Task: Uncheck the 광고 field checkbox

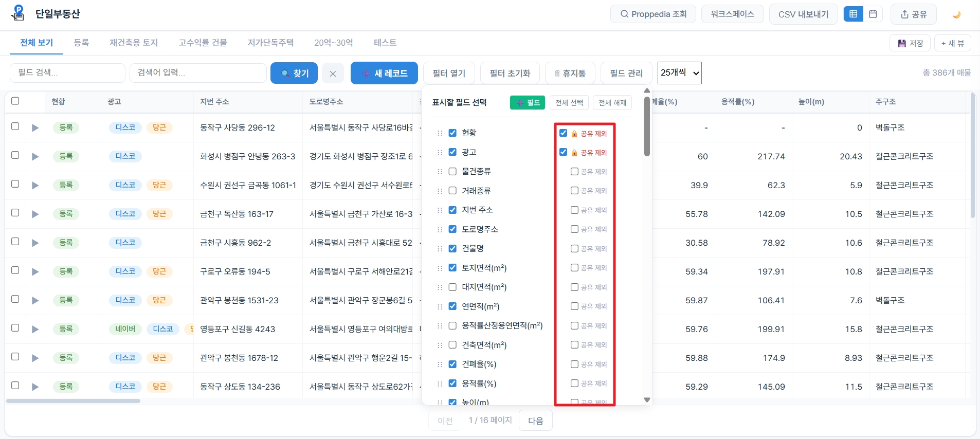Action: tap(452, 152)
